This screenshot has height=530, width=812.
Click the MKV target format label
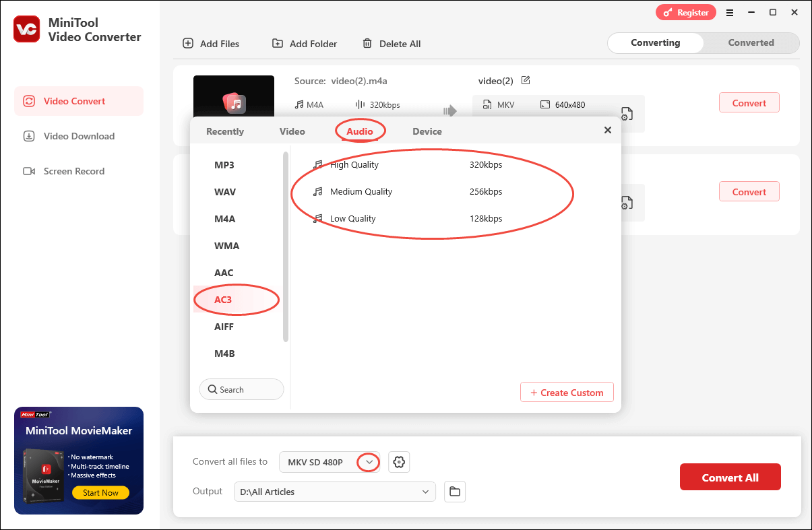[505, 105]
